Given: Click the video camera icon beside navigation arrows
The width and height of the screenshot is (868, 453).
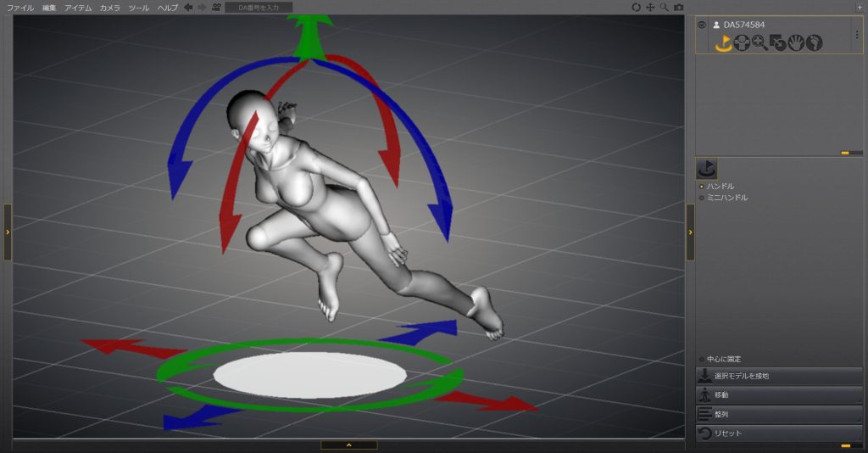Looking at the screenshot, I should [x=216, y=8].
